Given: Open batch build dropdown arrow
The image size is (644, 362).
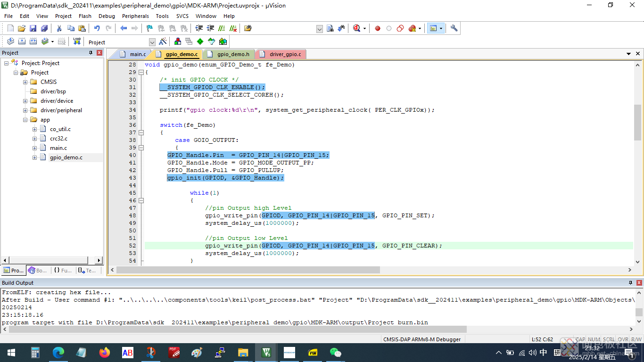Looking at the screenshot, I should point(52,42).
